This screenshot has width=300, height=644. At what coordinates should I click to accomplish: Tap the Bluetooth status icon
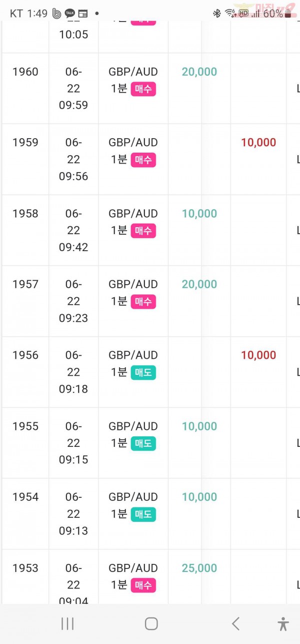[x=216, y=14]
